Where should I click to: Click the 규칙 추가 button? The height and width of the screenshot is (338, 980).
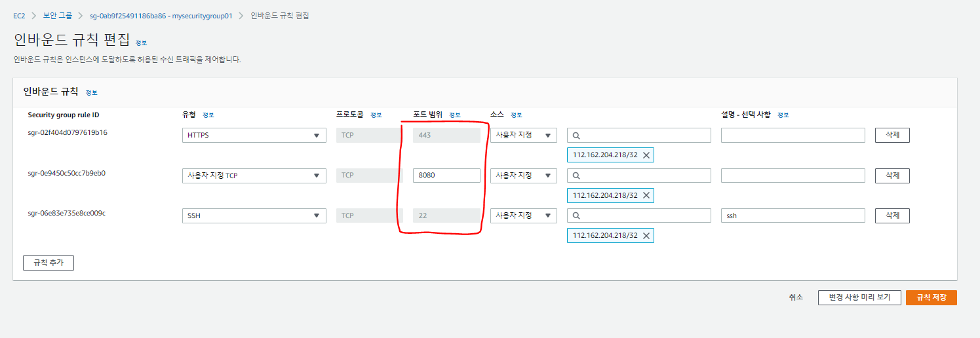tap(49, 263)
